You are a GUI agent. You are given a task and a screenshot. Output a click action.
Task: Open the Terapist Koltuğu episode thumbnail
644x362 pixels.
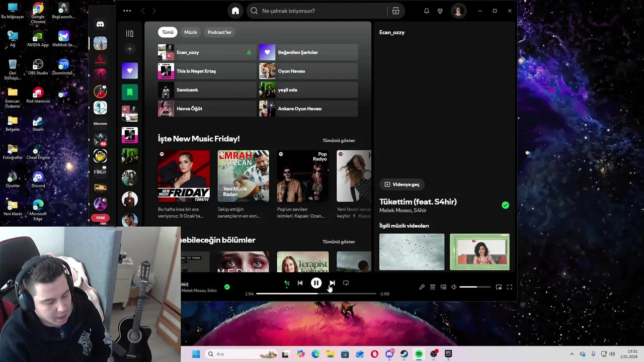pyautogui.click(x=302, y=262)
